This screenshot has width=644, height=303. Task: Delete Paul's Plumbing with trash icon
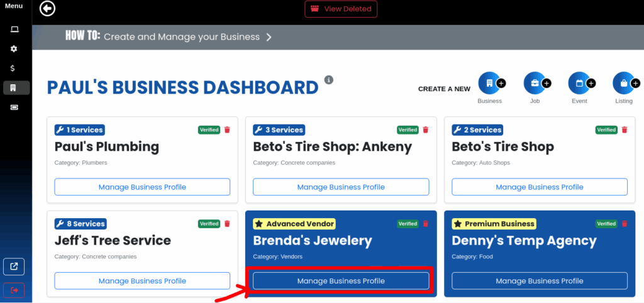(227, 129)
